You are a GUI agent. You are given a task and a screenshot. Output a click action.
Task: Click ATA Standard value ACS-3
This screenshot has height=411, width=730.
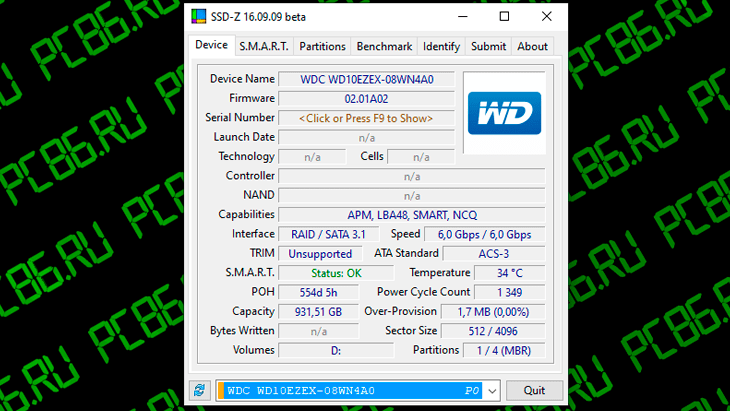[x=493, y=254]
